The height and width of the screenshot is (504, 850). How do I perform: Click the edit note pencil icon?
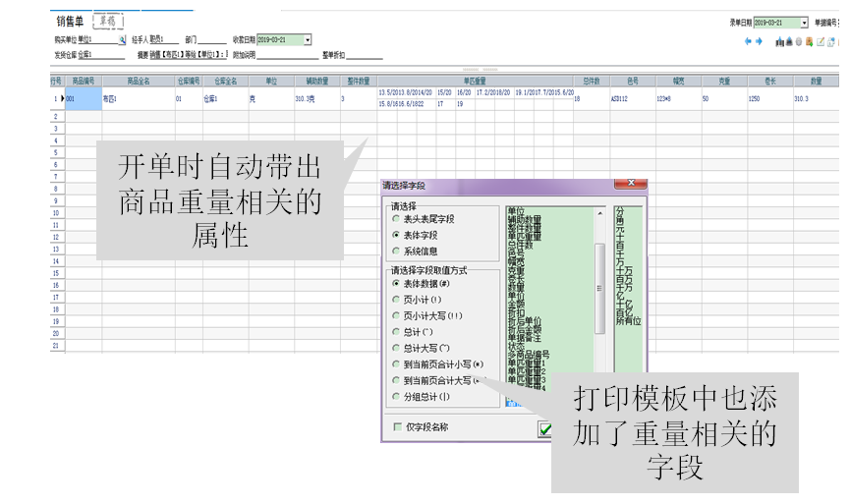[821, 42]
